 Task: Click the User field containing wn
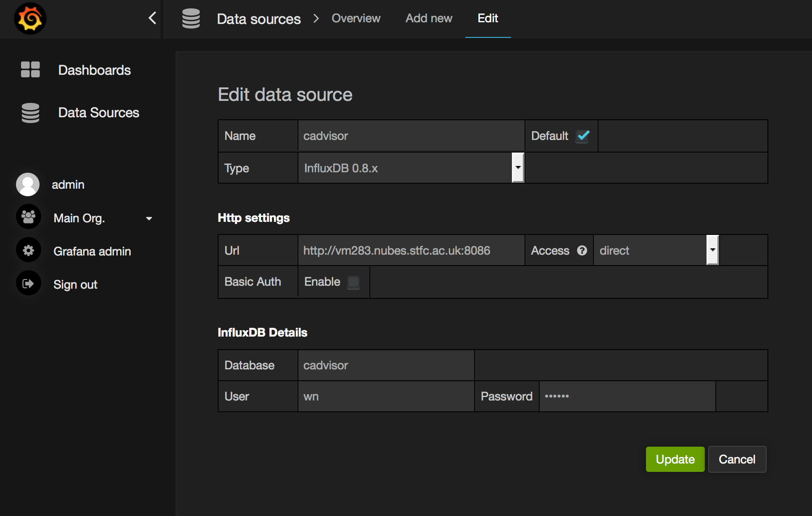coord(386,396)
